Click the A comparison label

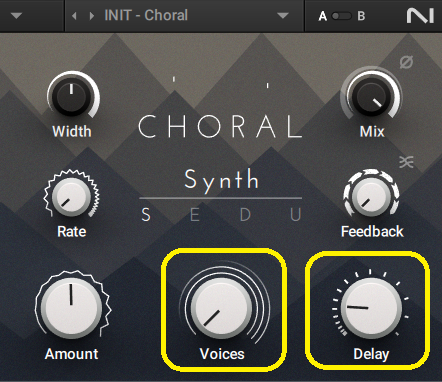pos(322,16)
